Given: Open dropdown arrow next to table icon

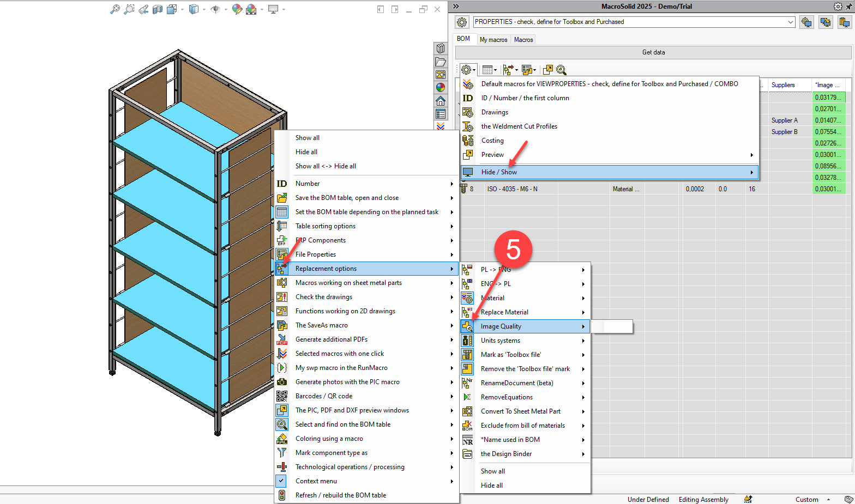Looking at the screenshot, I should [x=496, y=70].
